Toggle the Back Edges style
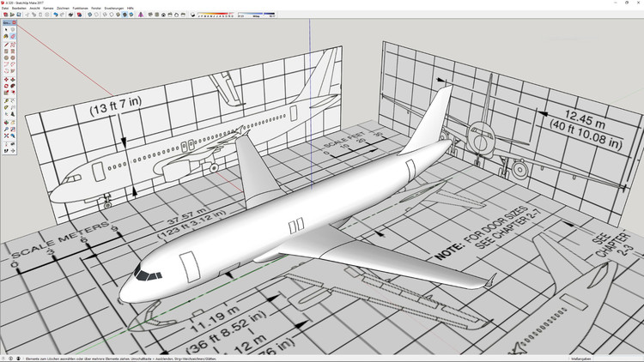This screenshot has height=362, width=644. click(x=96, y=15)
